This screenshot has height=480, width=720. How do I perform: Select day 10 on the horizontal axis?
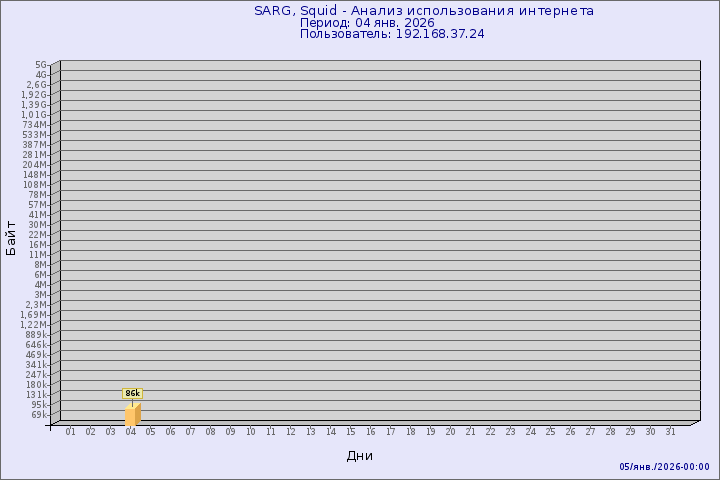click(x=251, y=432)
